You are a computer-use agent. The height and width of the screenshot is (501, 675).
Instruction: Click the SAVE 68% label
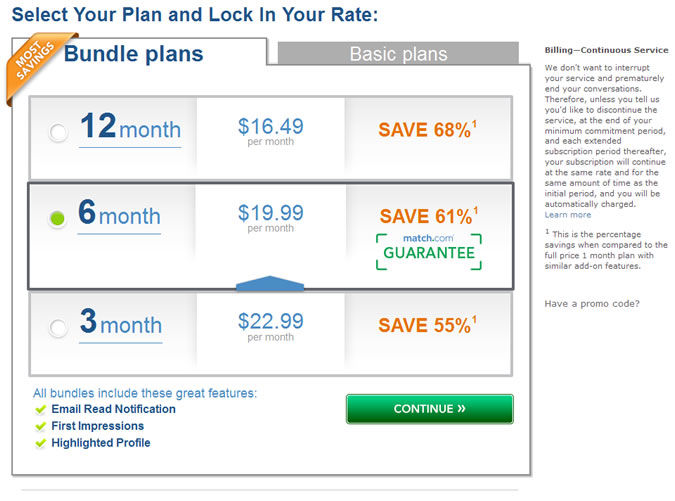coord(427,130)
